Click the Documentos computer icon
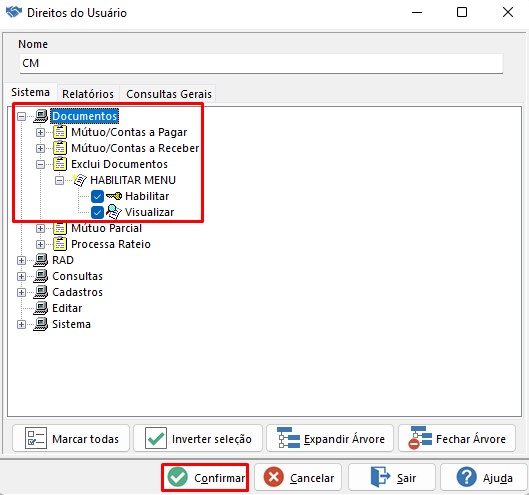 pyautogui.click(x=41, y=116)
